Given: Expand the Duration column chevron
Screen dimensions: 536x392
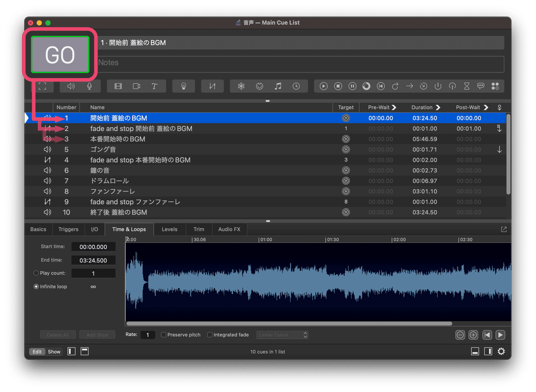Looking at the screenshot, I should coord(438,107).
